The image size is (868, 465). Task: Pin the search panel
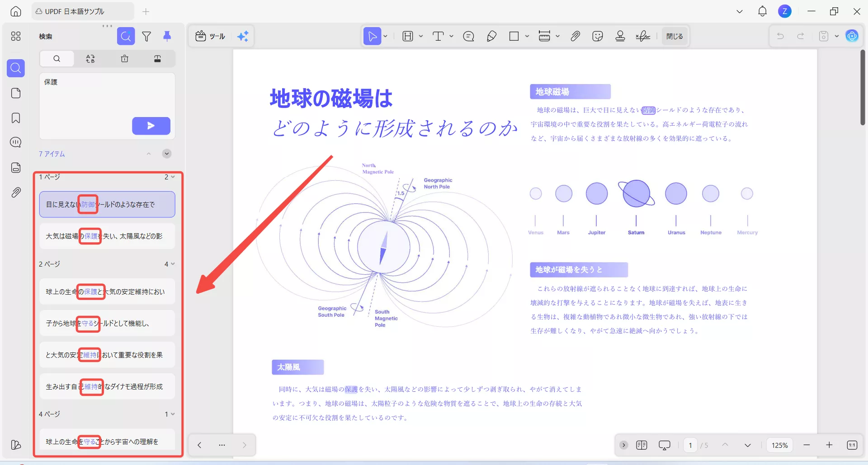click(168, 36)
